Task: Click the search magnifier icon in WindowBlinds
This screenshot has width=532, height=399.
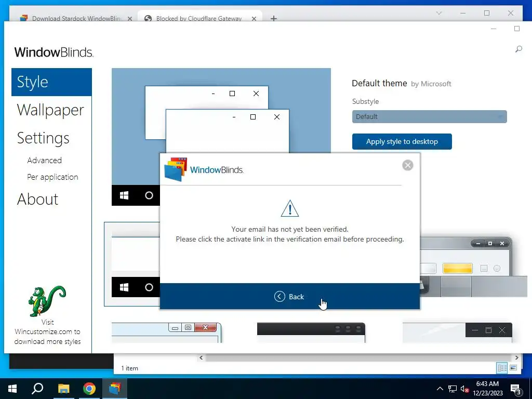Action: [518, 49]
